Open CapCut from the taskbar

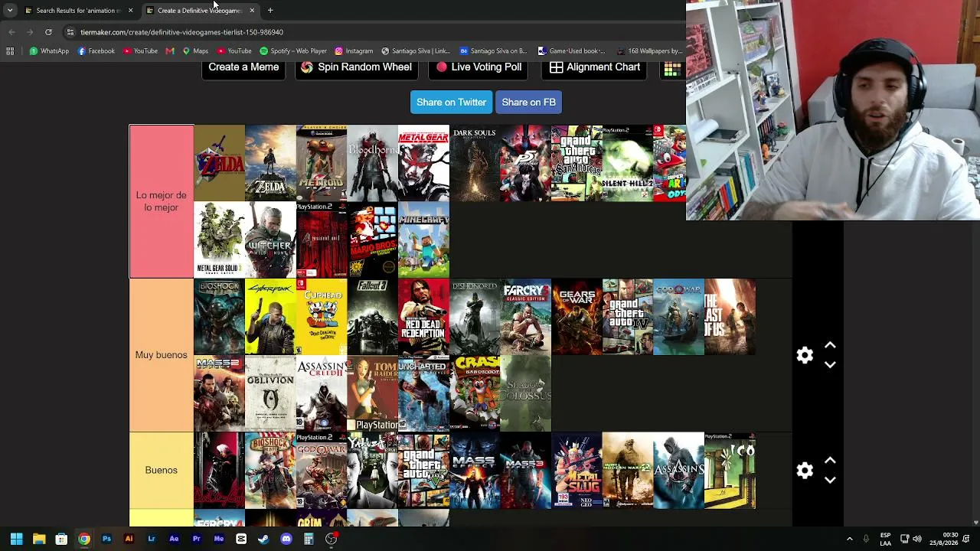(241, 539)
